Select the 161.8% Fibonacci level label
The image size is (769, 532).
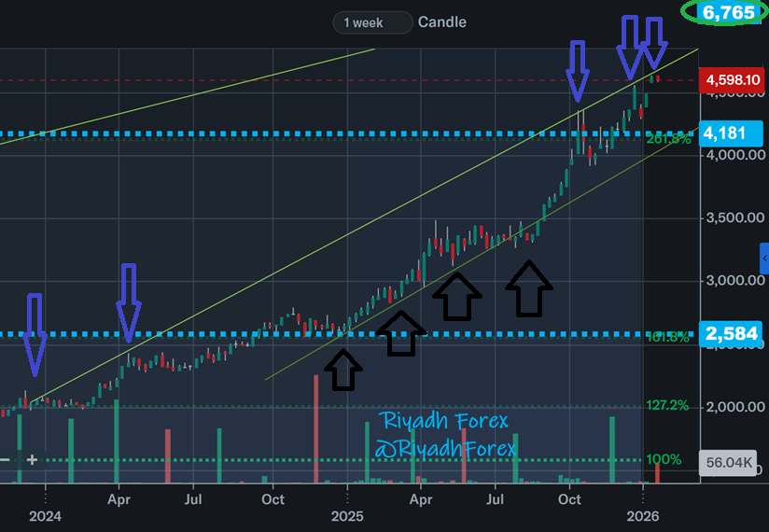(667, 337)
